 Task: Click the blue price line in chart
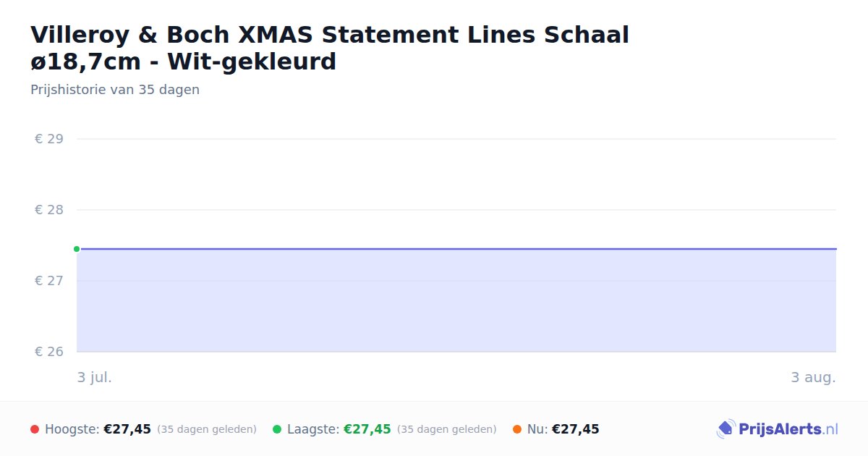tap(456, 249)
